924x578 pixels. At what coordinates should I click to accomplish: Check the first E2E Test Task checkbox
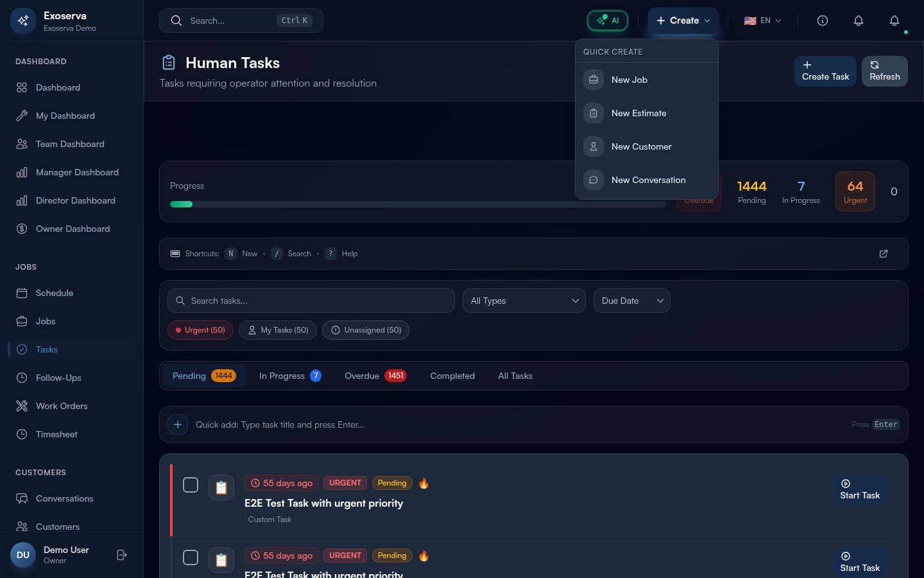(191, 485)
